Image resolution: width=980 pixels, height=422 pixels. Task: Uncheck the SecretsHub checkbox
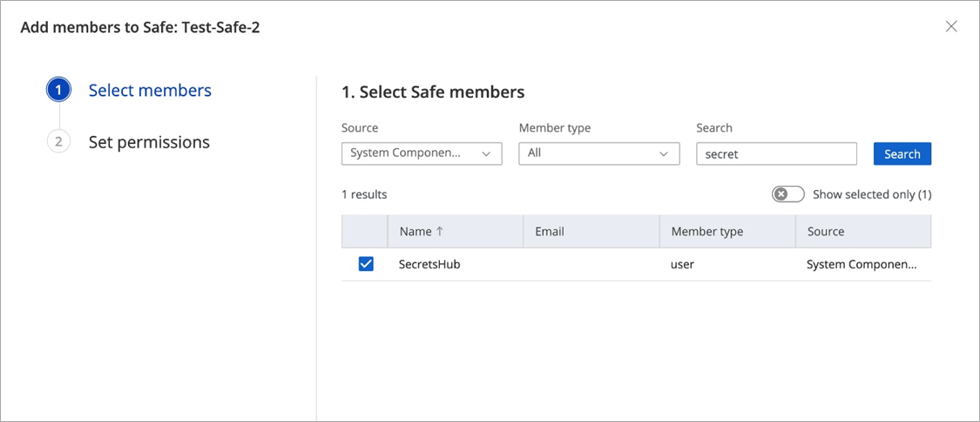point(366,263)
